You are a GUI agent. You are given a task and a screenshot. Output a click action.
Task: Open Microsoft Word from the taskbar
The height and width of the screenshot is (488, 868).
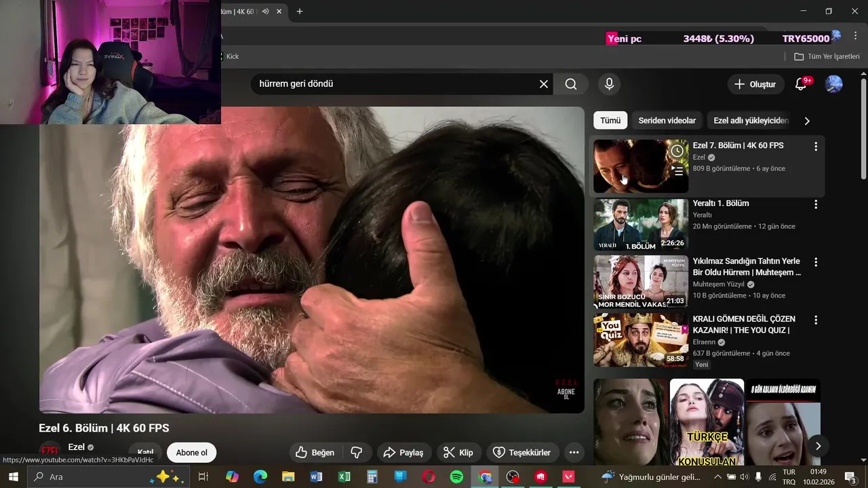(x=316, y=477)
